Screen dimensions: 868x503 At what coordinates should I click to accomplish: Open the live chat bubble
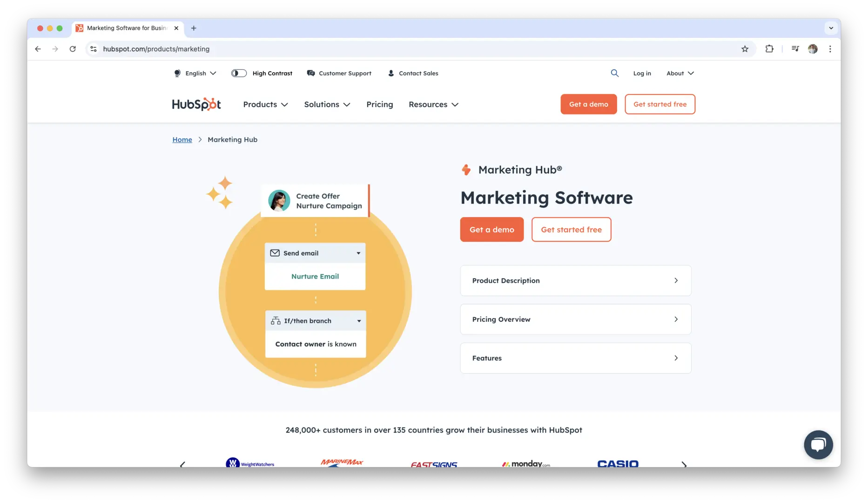tap(818, 445)
